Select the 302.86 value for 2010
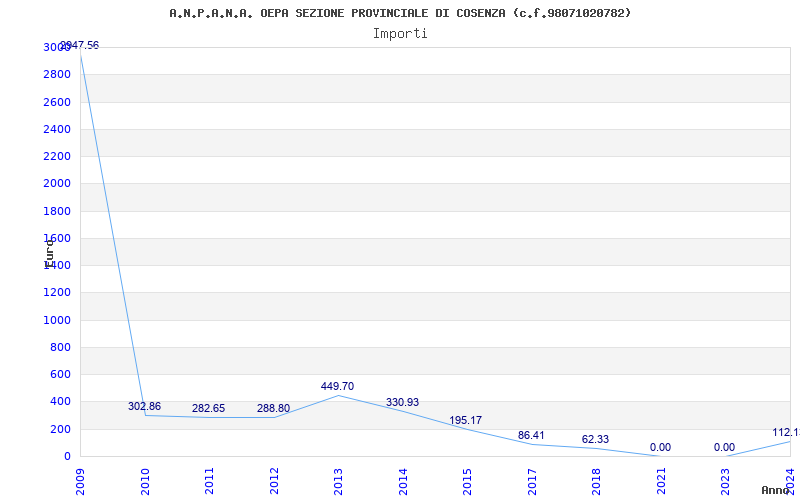Image resolution: width=800 pixels, height=500 pixels. (x=144, y=406)
